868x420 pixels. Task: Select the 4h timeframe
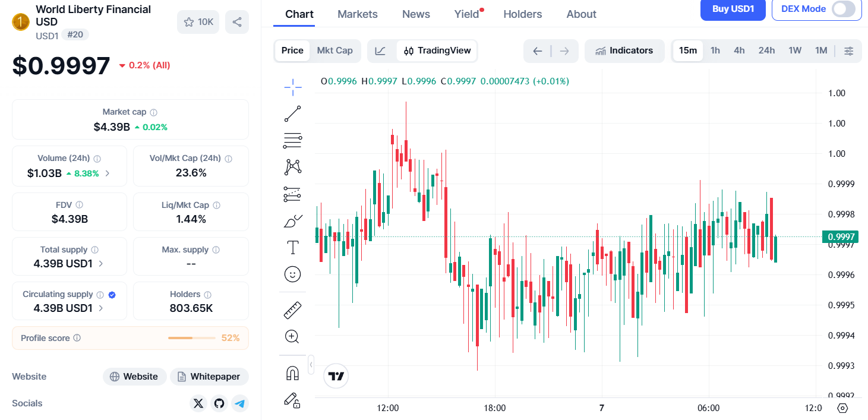(739, 50)
